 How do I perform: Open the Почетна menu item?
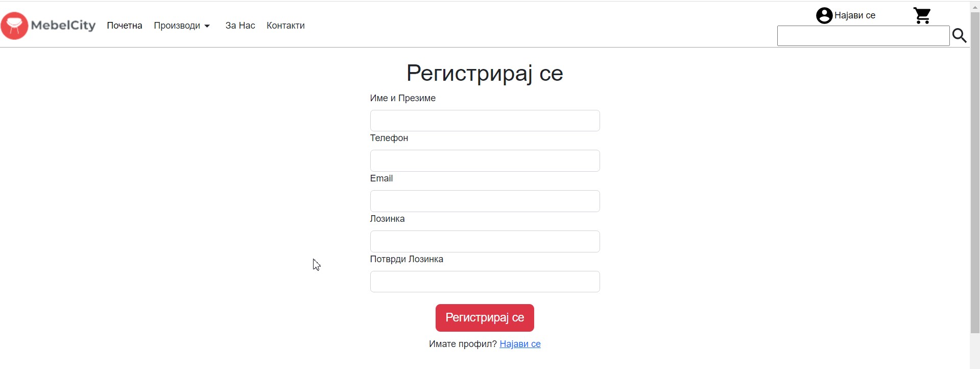click(125, 26)
